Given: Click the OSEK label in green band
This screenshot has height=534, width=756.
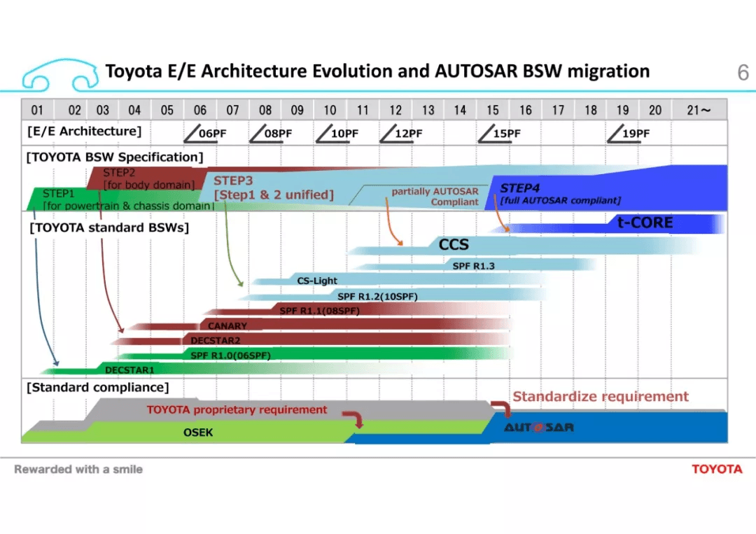Looking at the screenshot, I should [197, 433].
